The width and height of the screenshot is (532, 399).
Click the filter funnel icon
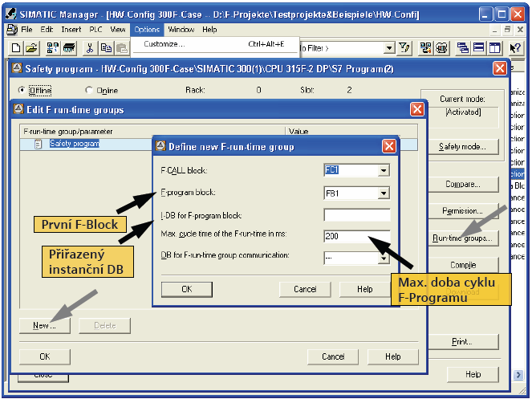point(404,48)
